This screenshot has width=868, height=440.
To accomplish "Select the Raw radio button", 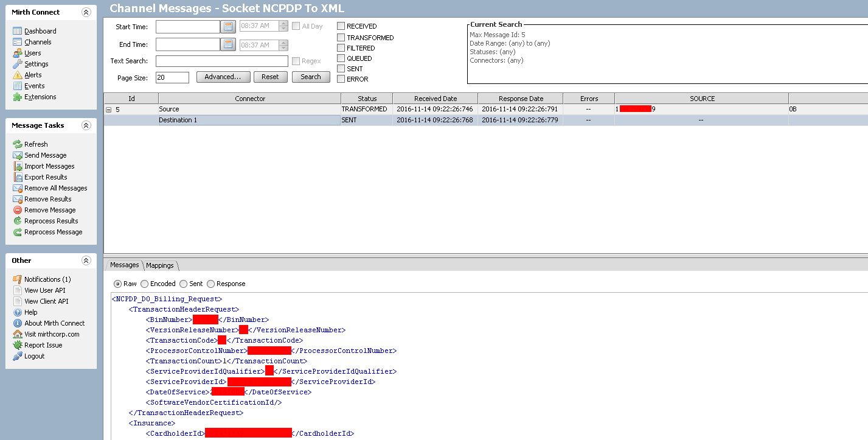I will (x=117, y=284).
